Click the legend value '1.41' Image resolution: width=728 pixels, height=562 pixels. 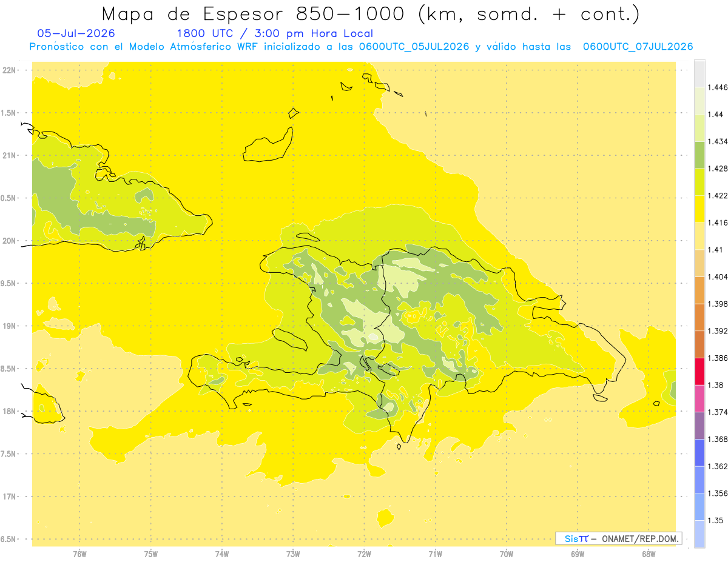716,250
